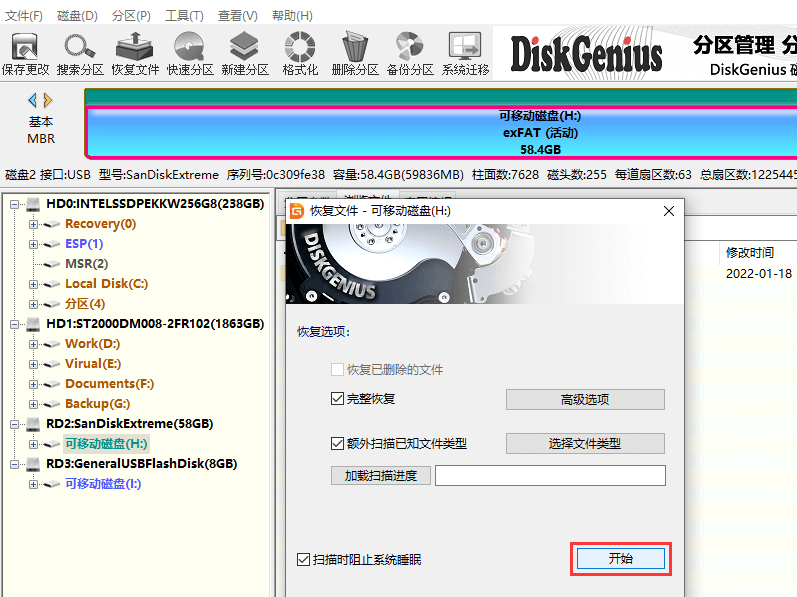The width and height of the screenshot is (797, 597).
Task: Click the Delete Partition (删除分区) icon
Action: point(355,53)
